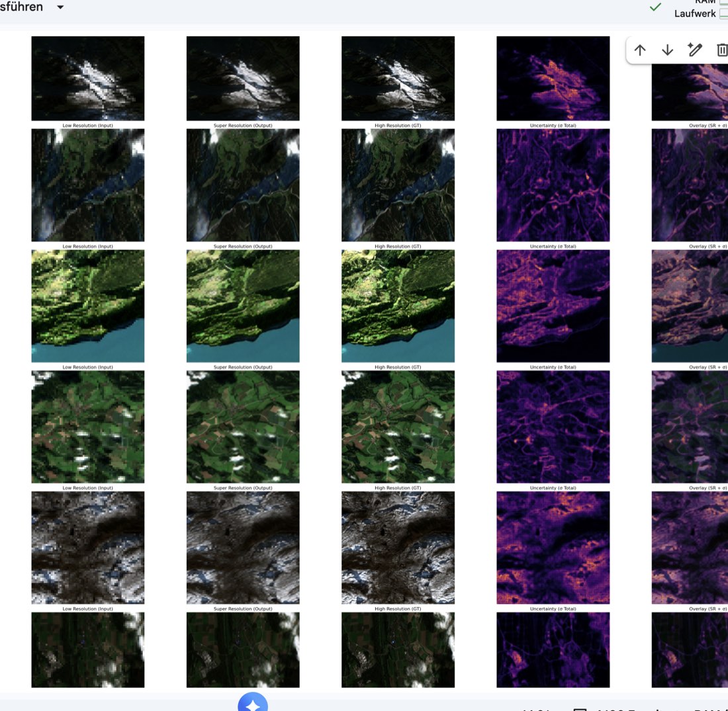Select overlay image of green farmland
The width and height of the screenshot is (728, 711).
pyautogui.click(x=690, y=427)
